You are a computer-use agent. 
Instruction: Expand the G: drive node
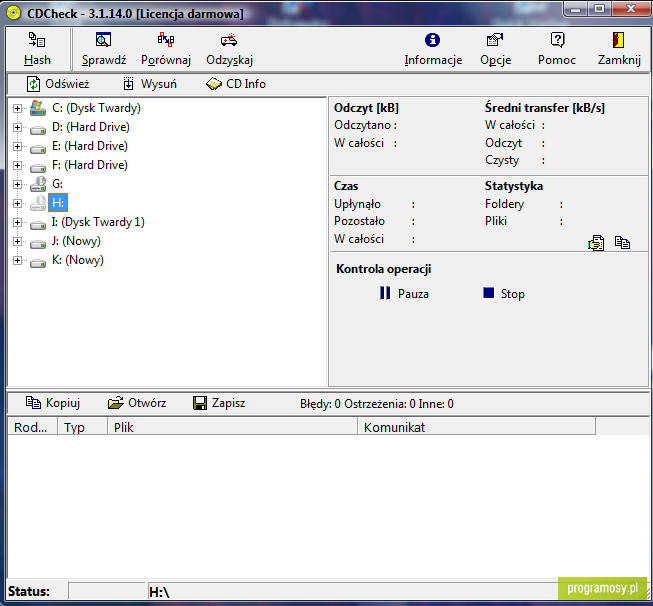(x=17, y=184)
